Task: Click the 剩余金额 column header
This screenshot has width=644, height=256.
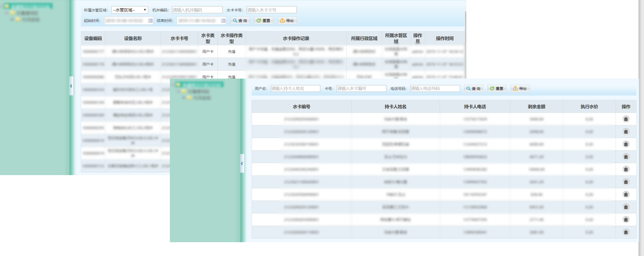Action: [x=536, y=107]
